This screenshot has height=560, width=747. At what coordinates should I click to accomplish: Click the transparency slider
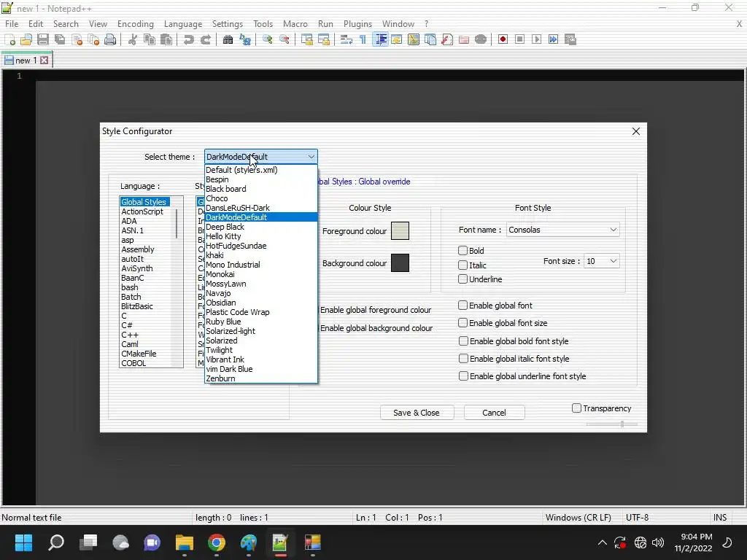612,424
